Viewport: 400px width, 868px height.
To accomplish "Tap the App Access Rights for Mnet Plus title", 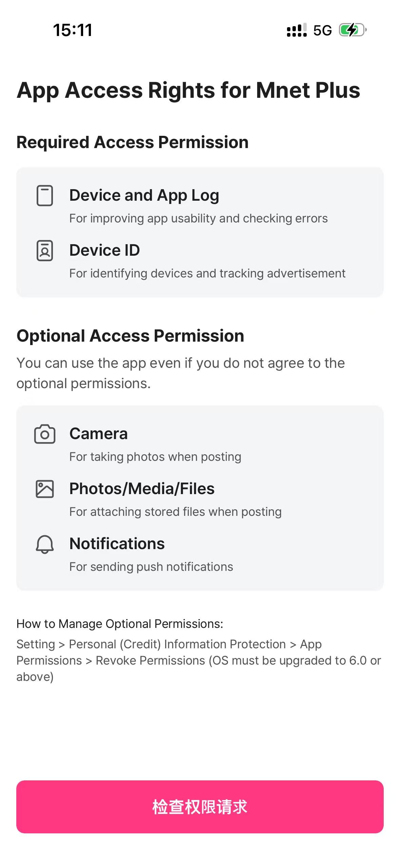I will point(188,90).
